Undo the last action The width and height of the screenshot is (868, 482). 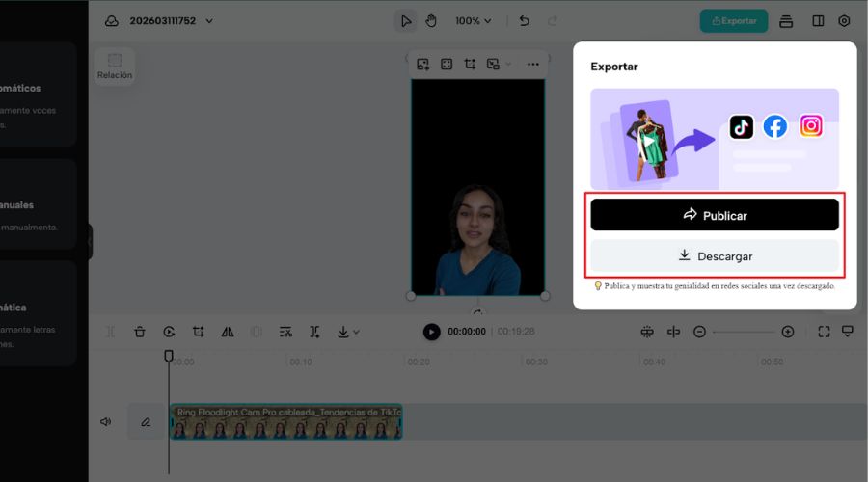tap(524, 21)
